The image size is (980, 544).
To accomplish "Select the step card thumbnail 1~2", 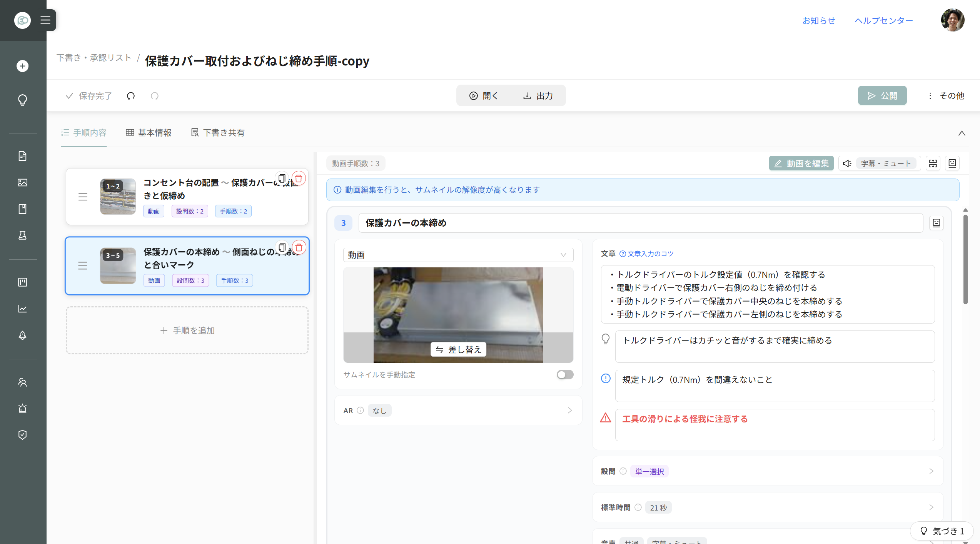I will [118, 197].
